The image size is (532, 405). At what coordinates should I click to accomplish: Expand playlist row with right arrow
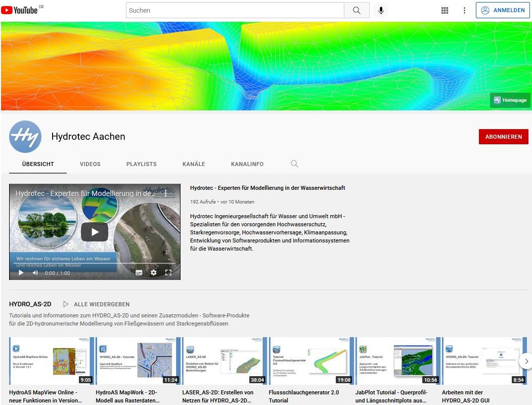point(526,361)
